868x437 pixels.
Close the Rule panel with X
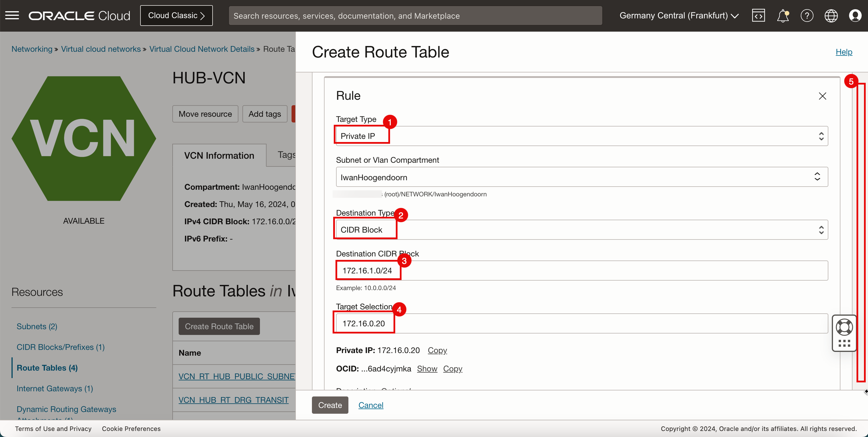823,96
